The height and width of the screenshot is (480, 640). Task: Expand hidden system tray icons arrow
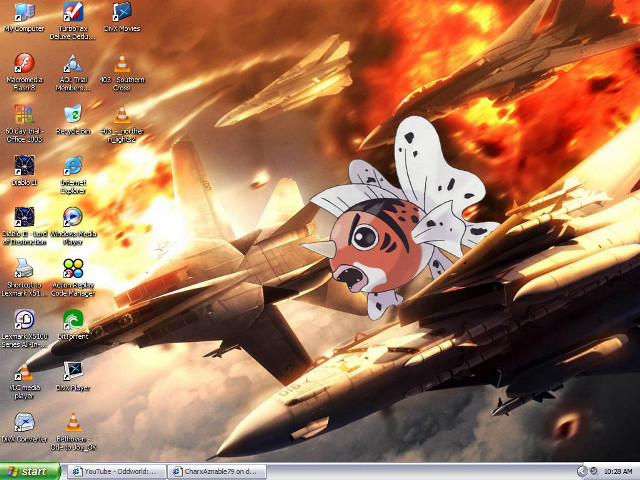tap(582, 471)
